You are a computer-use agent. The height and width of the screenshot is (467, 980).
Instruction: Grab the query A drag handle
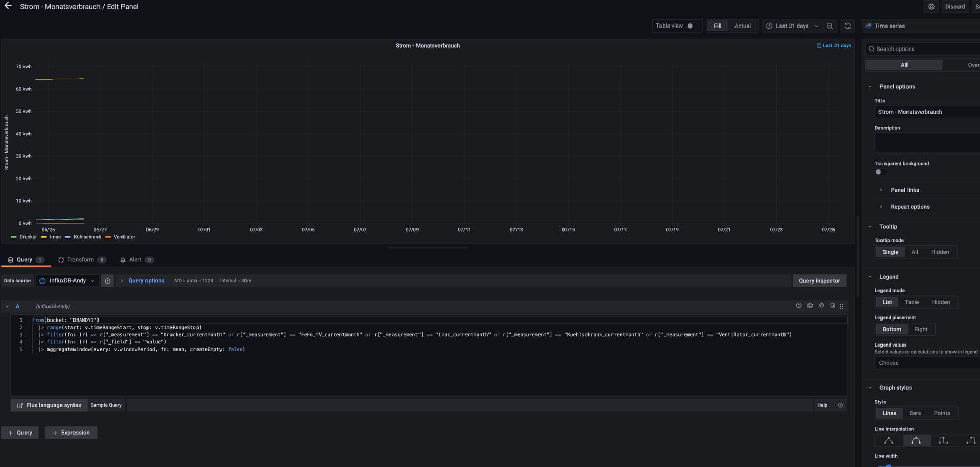[841, 306]
